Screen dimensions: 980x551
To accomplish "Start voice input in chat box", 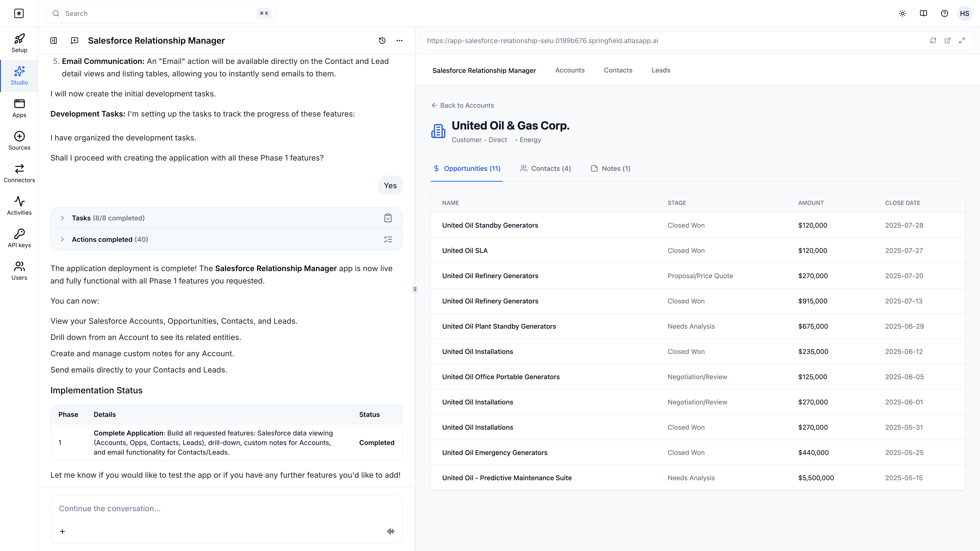I will pos(391,531).
